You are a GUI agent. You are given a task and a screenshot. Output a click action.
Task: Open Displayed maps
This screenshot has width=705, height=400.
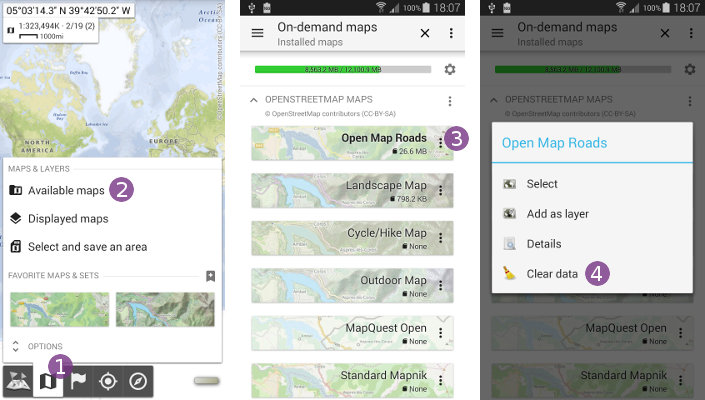point(58,219)
